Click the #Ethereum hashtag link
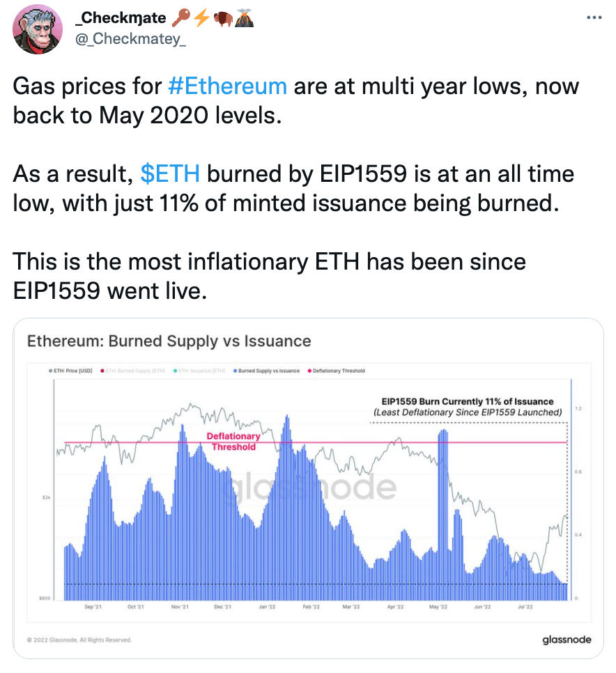This screenshot has height=673, width=616. click(227, 86)
